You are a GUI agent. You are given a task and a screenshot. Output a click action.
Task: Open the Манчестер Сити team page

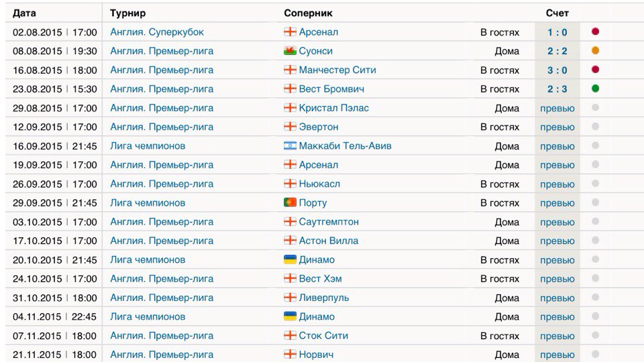click(337, 70)
